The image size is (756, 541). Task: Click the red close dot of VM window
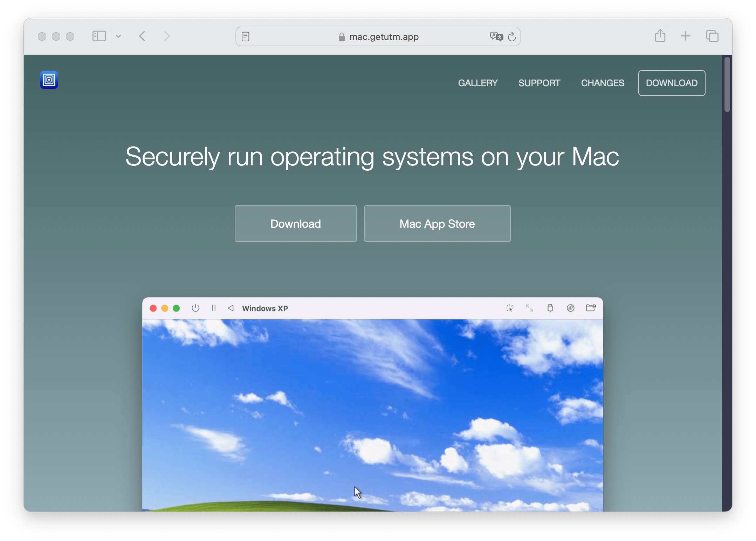pos(153,308)
